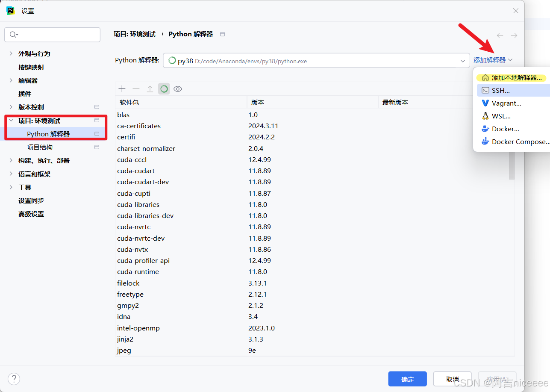This screenshot has width=550, height=392.
Task: Open 高级设置 settings page
Action: point(31,214)
